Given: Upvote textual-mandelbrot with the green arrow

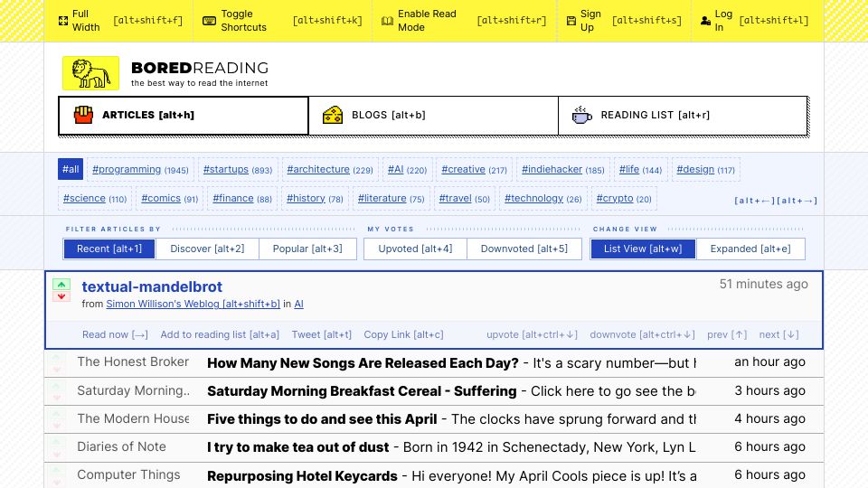Looking at the screenshot, I should 61,285.
